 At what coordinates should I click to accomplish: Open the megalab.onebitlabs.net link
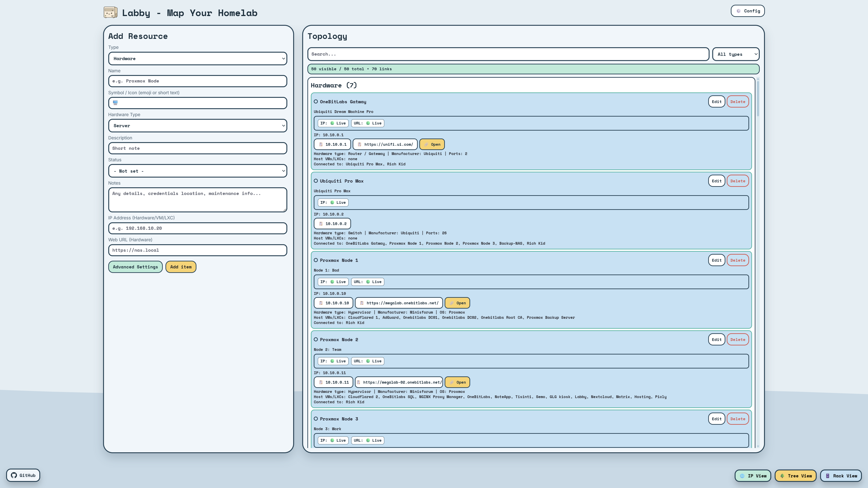457,303
